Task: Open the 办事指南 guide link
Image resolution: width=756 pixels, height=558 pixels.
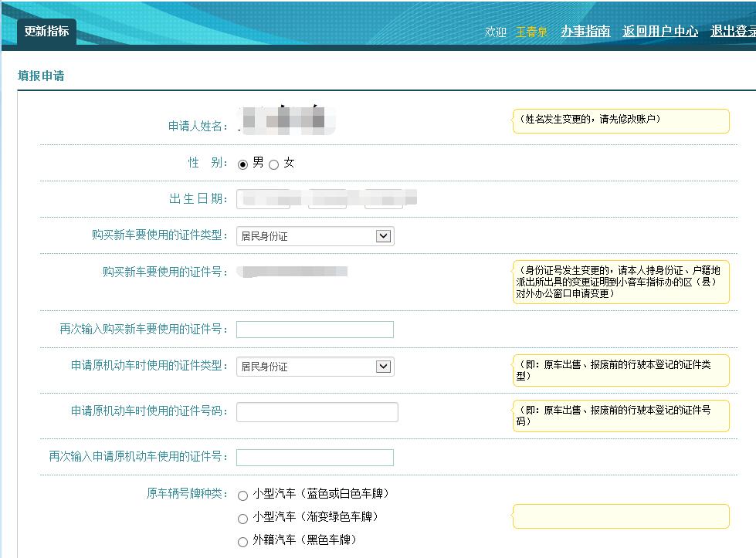Action: point(585,32)
